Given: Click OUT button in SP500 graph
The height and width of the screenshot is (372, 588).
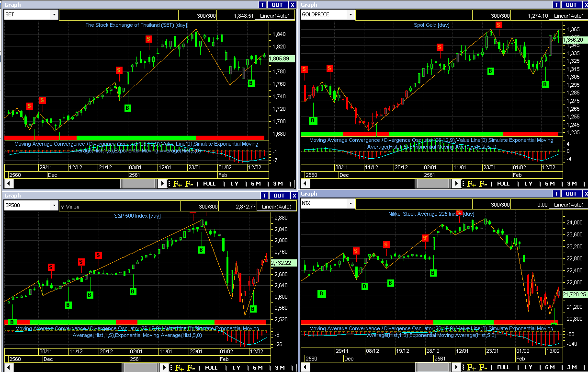Looking at the screenshot, I should tap(279, 196).
